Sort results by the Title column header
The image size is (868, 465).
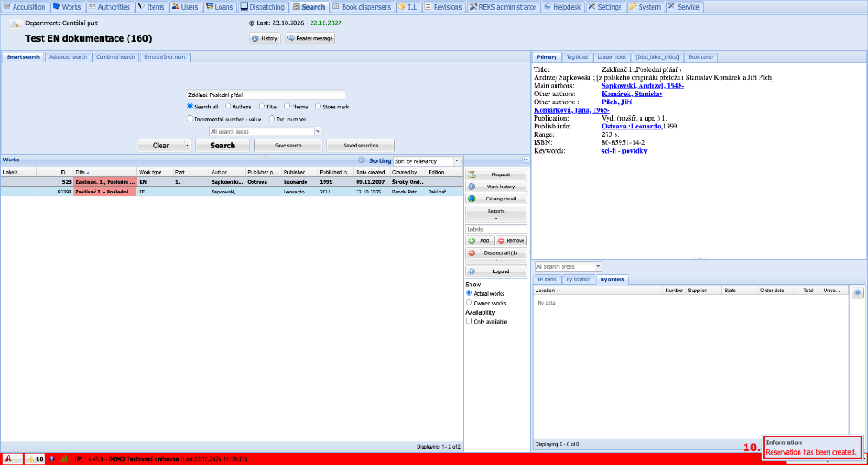tap(105, 172)
